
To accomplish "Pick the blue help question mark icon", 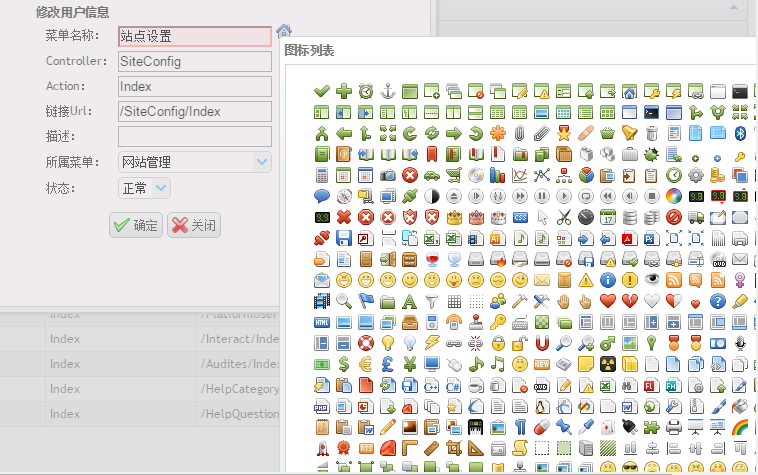I will 718,302.
